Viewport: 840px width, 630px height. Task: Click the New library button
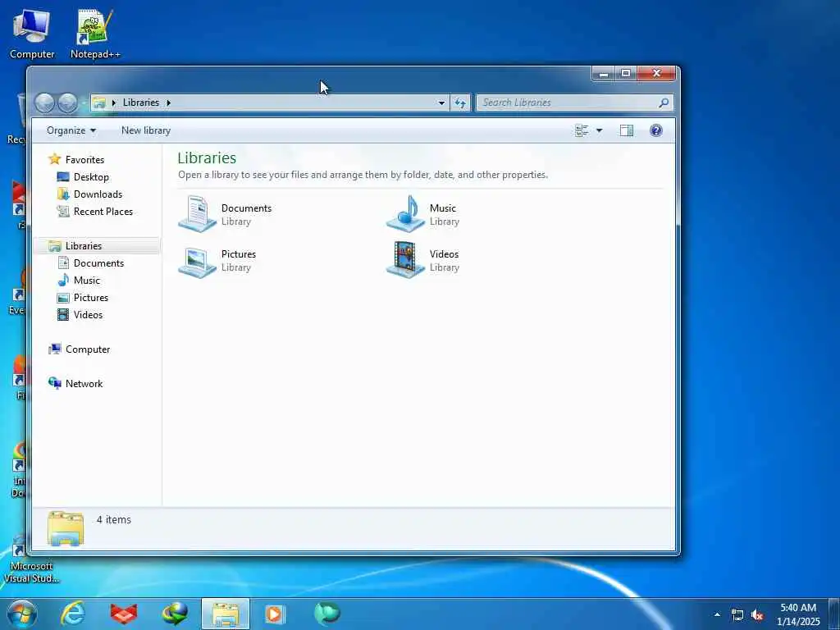click(x=146, y=130)
